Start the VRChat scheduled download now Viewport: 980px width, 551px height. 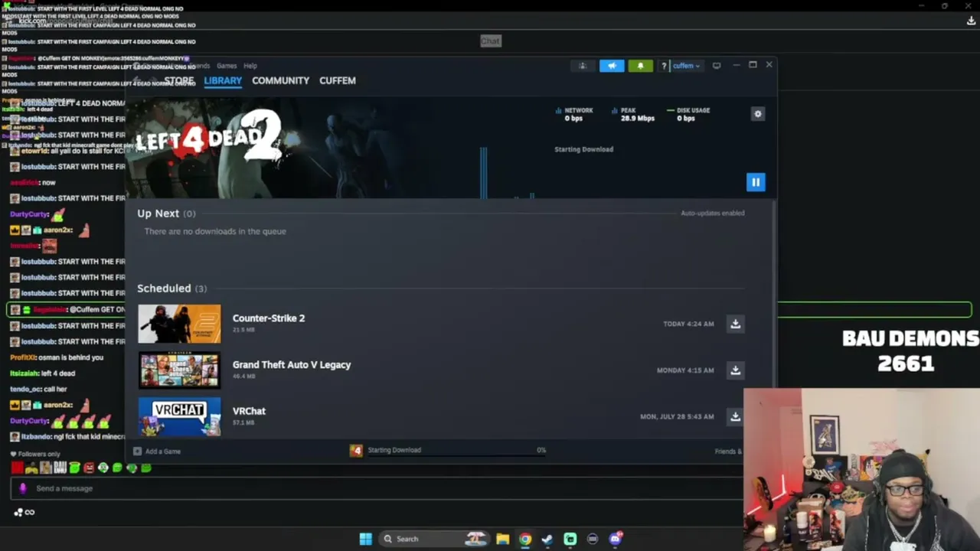pyautogui.click(x=735, y=416)
